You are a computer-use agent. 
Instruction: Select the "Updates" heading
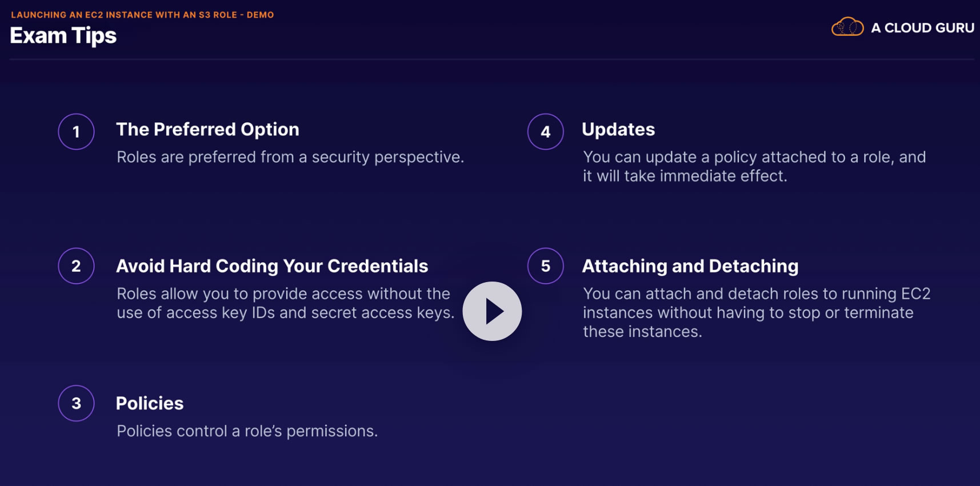pyautogui.click(x=618, y=130)
